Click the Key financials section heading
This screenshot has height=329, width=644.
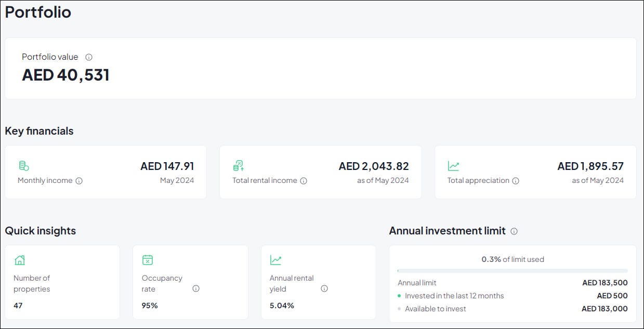(x=39, y=131)
